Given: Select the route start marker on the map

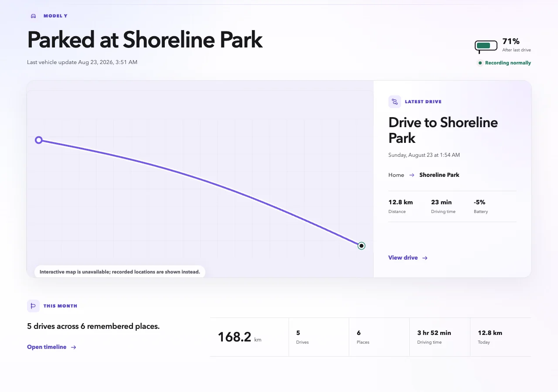Looking at the screenshot, I should pyautogui.click(x=39, y=140).
